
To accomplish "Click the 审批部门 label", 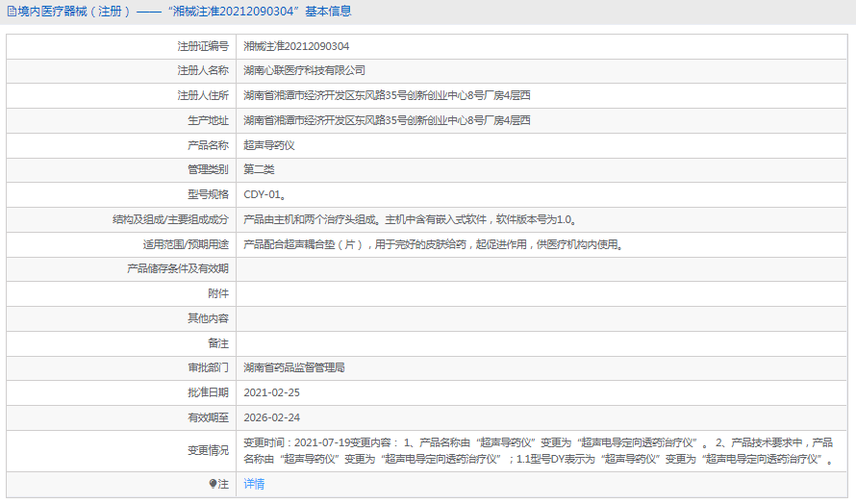I will click(208, 368).
